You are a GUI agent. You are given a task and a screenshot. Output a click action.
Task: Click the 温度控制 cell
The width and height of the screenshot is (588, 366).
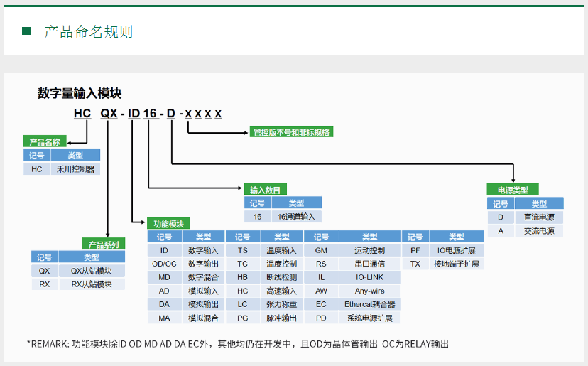[281, 264]
